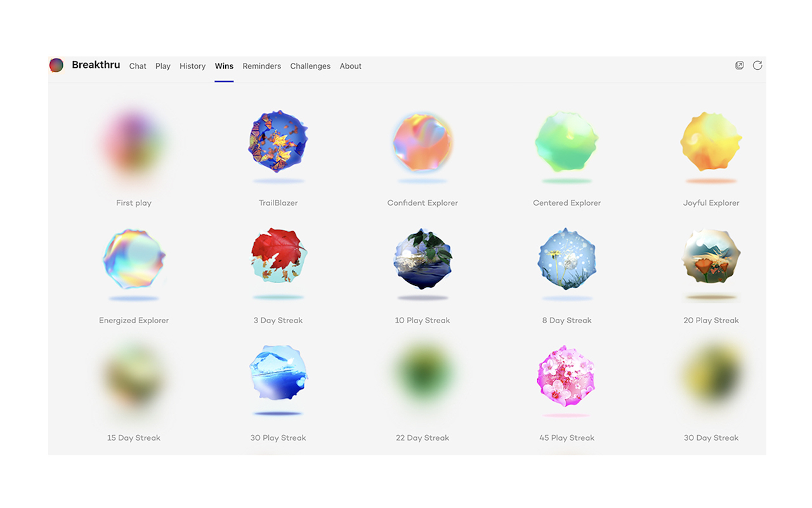This screenshot has height=508, width=812.
Task: Select the Confident Explorer orange badge
Action: click(x=422, y=142)
